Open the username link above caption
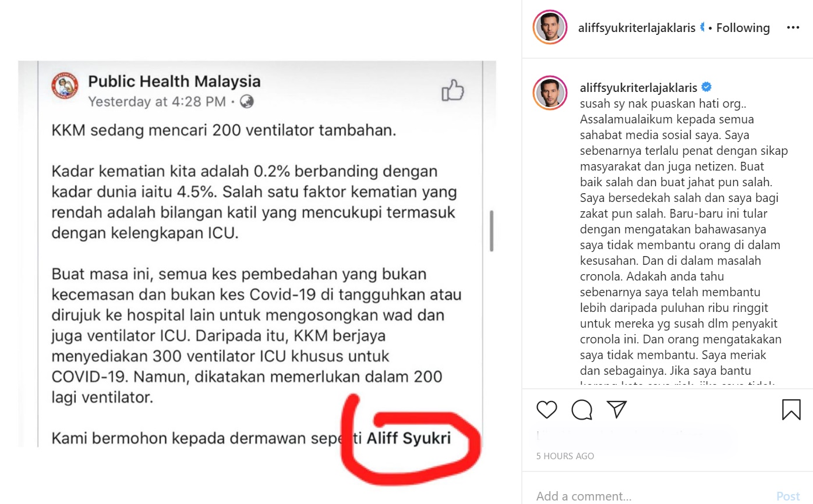 [x=638, y=88]
